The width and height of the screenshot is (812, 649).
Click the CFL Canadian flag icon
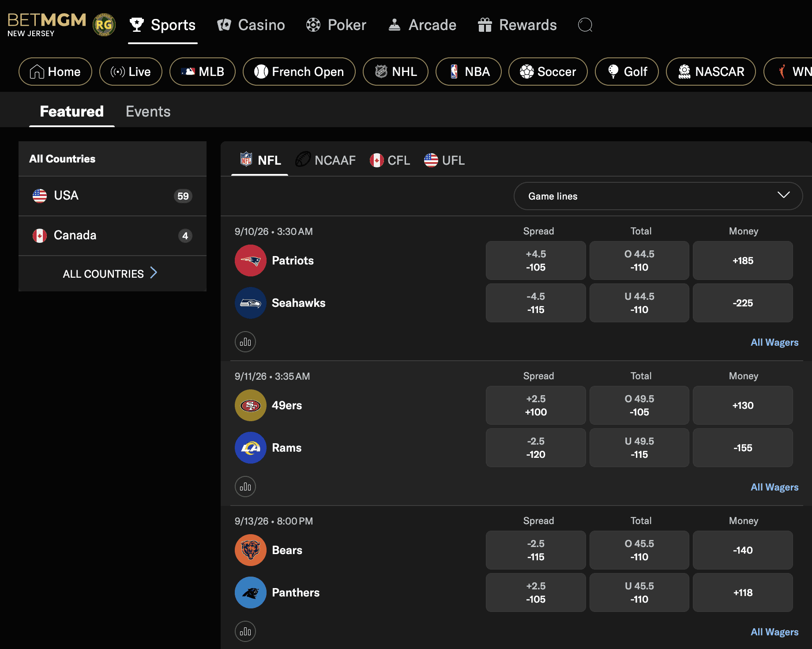point(376,160)
